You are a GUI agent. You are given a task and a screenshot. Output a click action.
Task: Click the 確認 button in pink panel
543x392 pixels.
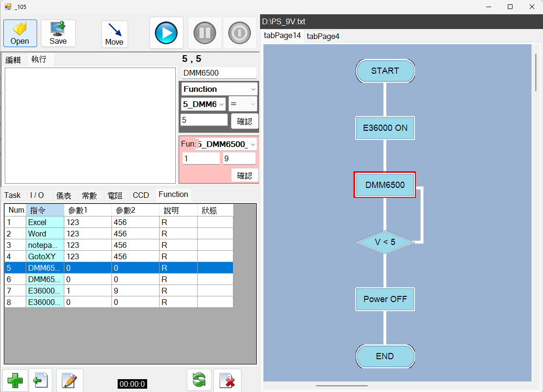pyautogui.click(x=244, y=176)
